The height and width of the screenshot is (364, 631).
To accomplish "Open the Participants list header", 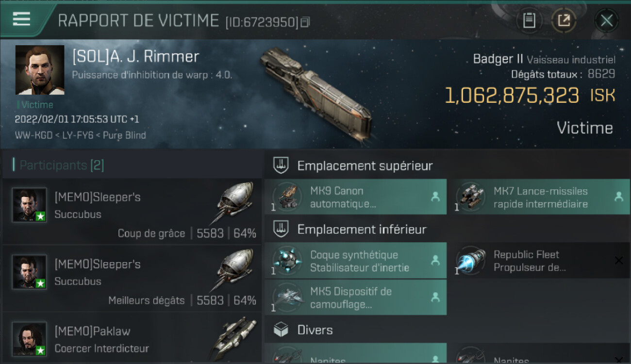I will [59, 165].
